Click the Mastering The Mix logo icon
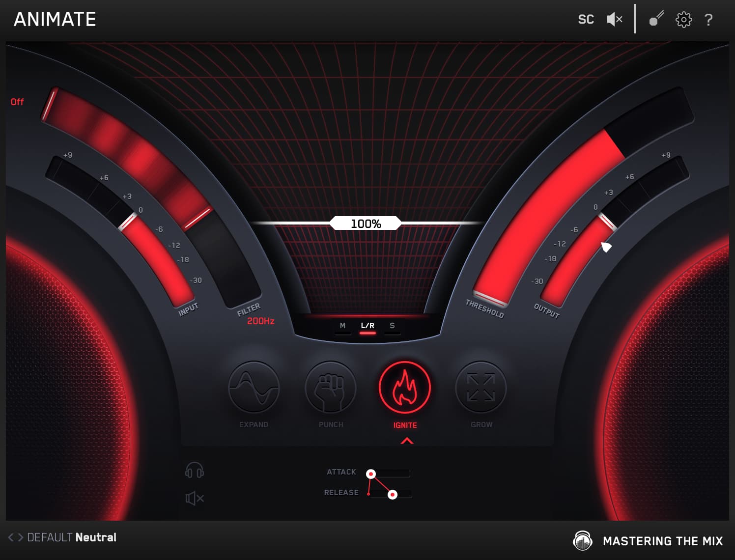Screen dimensions: 735x560 [583, 540]
